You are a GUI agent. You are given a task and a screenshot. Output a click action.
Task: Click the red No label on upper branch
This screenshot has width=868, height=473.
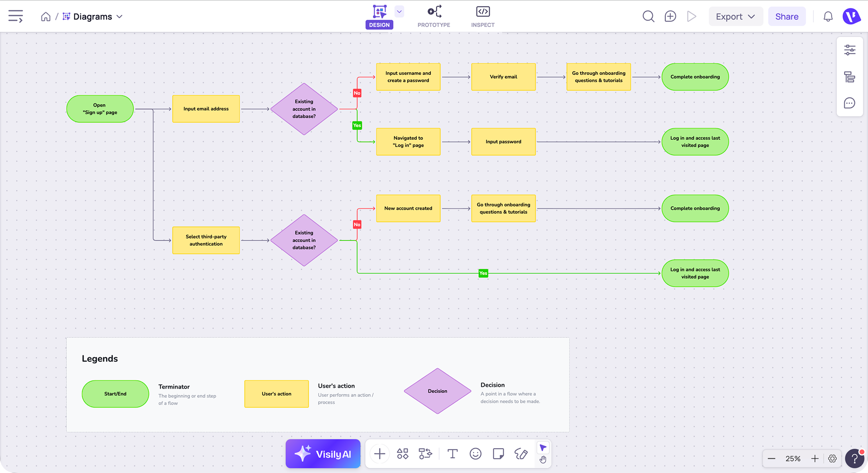point(357,93)
